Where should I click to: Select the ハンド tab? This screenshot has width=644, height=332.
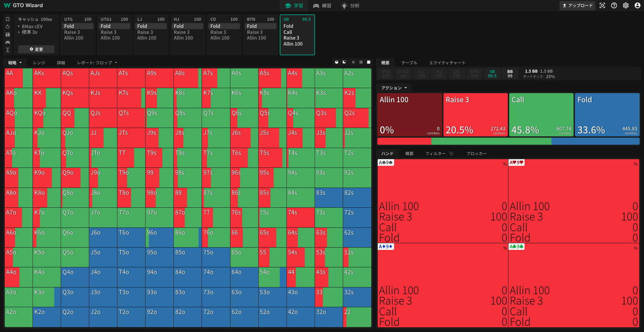click(387, 153)
